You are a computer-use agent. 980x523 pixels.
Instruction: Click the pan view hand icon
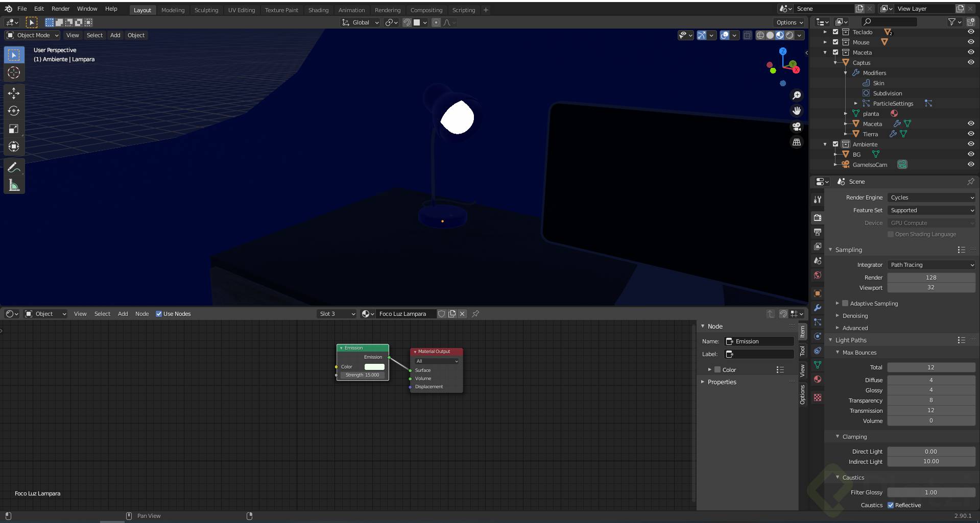click(796, 111)
